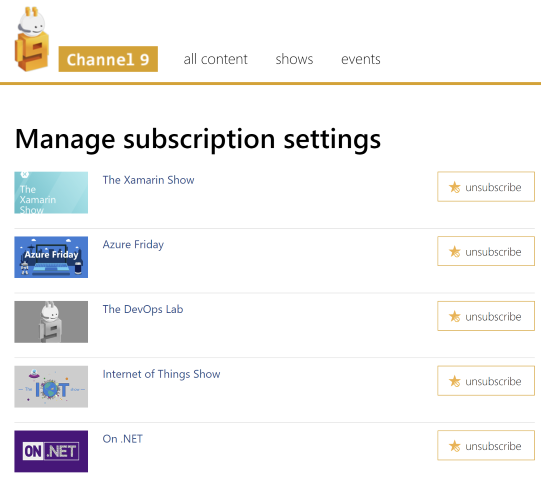This screenshot has width=541, height=480.
Task: Unsubscribe from Internet of Things Show
Action: [486, 381]
